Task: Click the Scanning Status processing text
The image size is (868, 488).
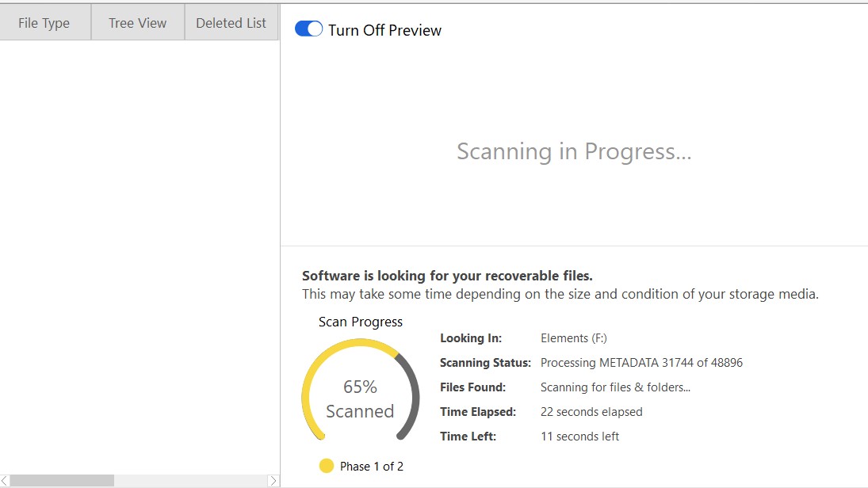Action: click(x=640, y=362)
